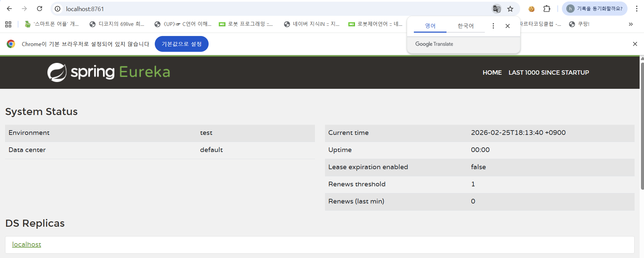This screenshot has width=644, height=258.
Task: Open LAST 1000 SINCE STARTUP page
Action: tap(548, 73)
